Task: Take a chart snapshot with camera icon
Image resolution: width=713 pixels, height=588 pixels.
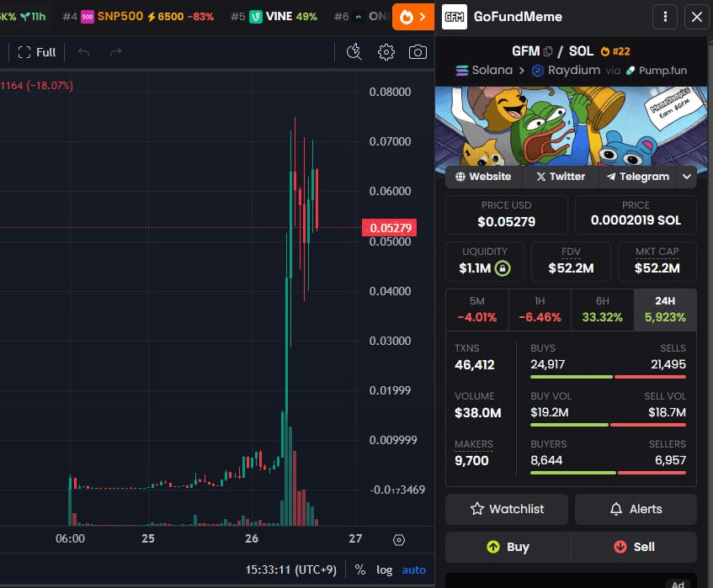Action: [418, 52]
